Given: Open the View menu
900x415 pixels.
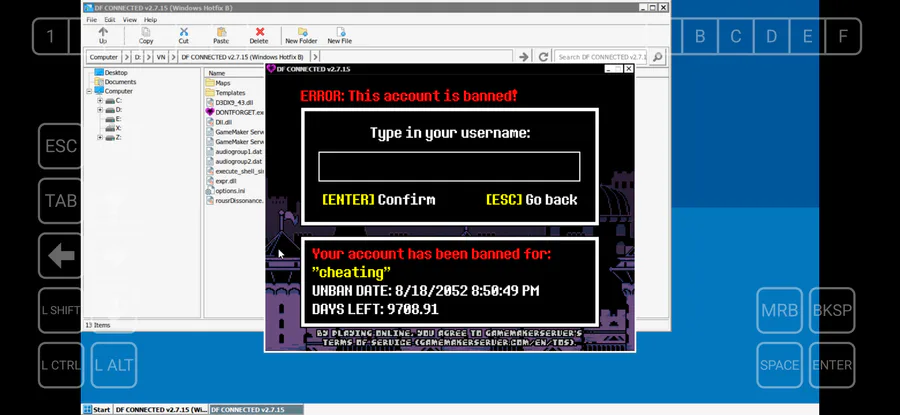Looking at the screenshot, I should 130,20.
